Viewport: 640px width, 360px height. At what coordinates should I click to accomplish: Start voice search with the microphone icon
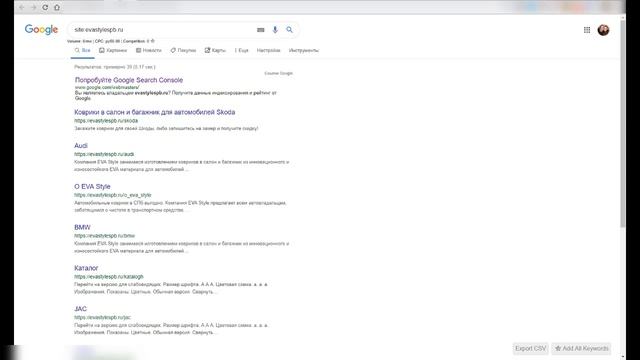pos(275,30)
